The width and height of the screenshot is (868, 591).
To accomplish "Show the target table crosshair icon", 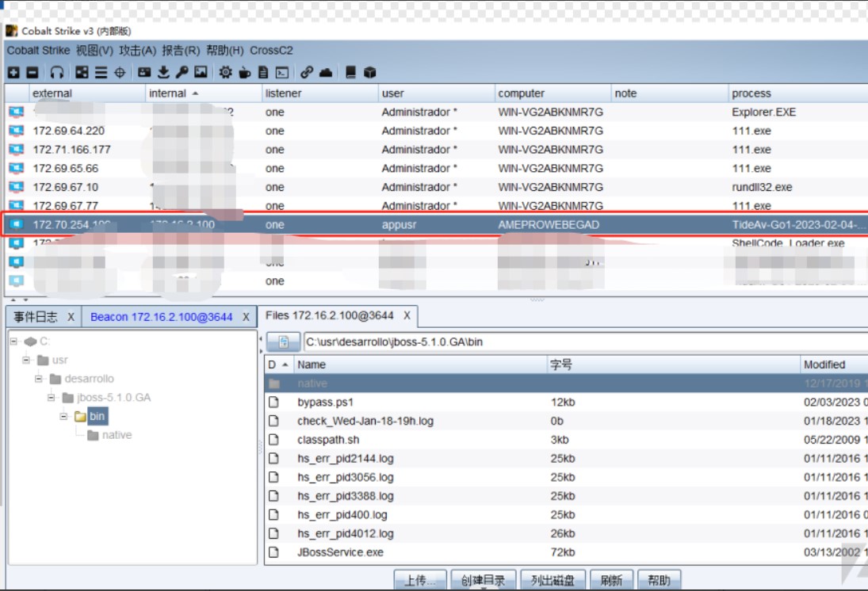I will pyautogui.click(x=120, y=73).
